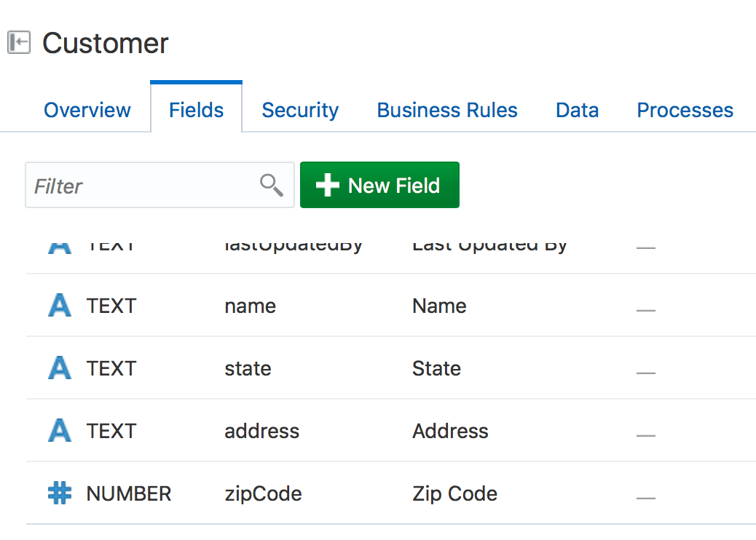
Task: Switch to the Business Rules tab
Action: click(446, 110)
